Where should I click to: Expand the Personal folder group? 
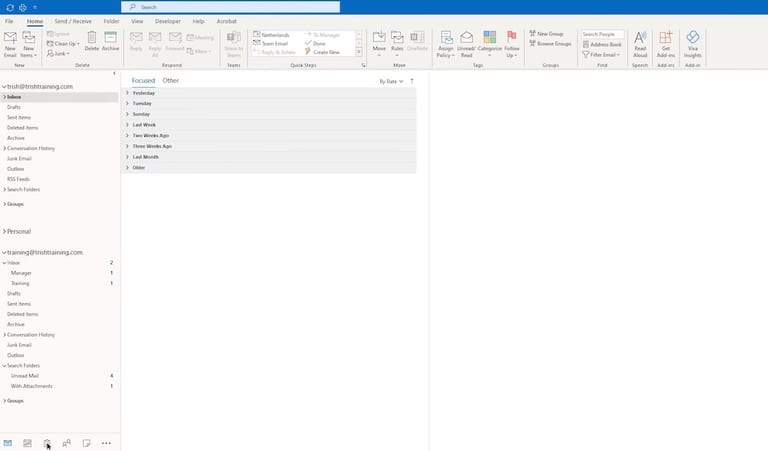pyautogui.click(x=4, y=231)
